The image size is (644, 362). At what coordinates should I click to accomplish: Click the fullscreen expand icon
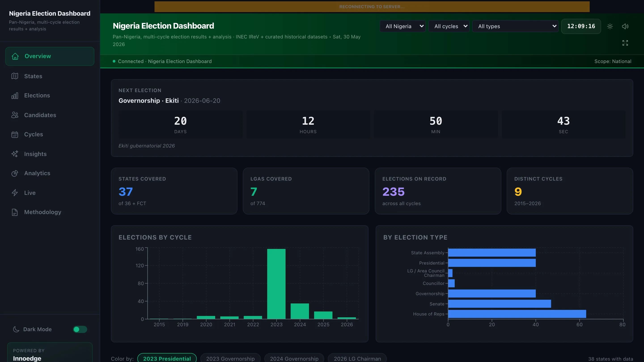625,43
